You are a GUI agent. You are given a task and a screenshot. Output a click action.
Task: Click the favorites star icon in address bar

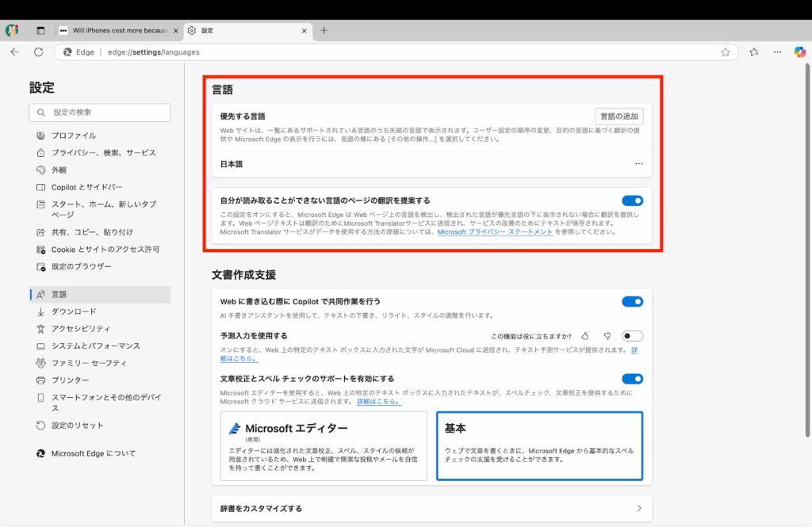[725, 52]
